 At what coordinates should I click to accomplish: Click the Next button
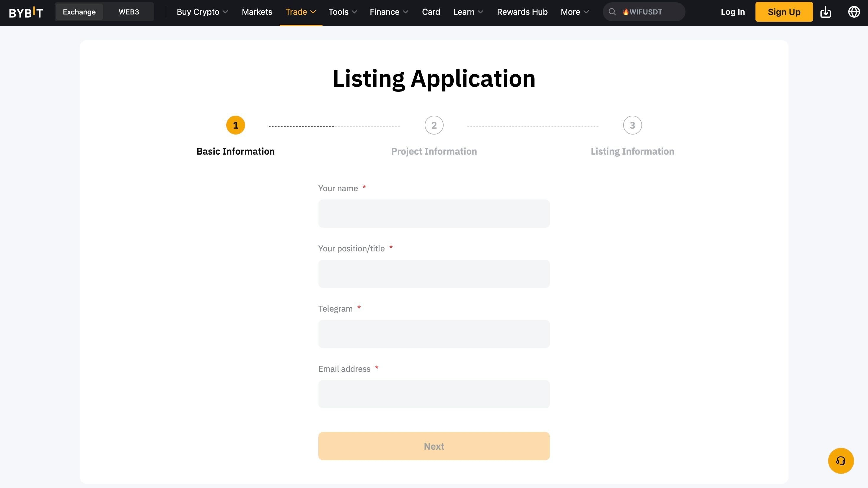click(434, 446)
